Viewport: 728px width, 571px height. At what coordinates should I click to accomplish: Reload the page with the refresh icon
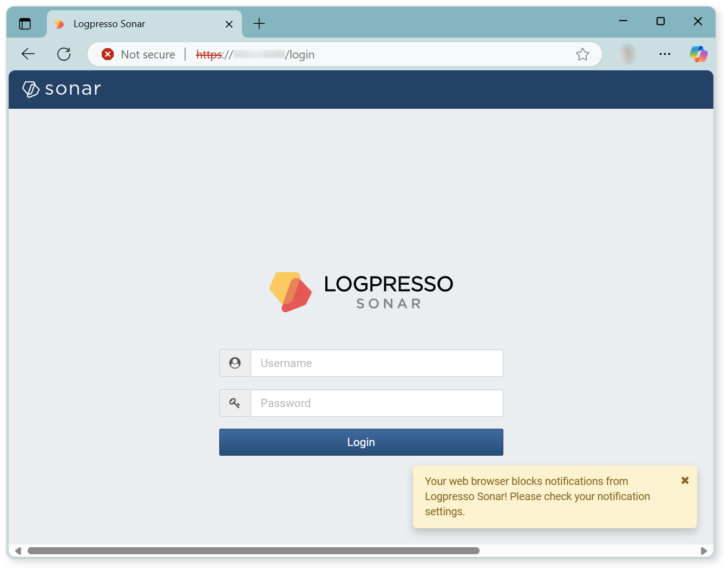[64, 54]
